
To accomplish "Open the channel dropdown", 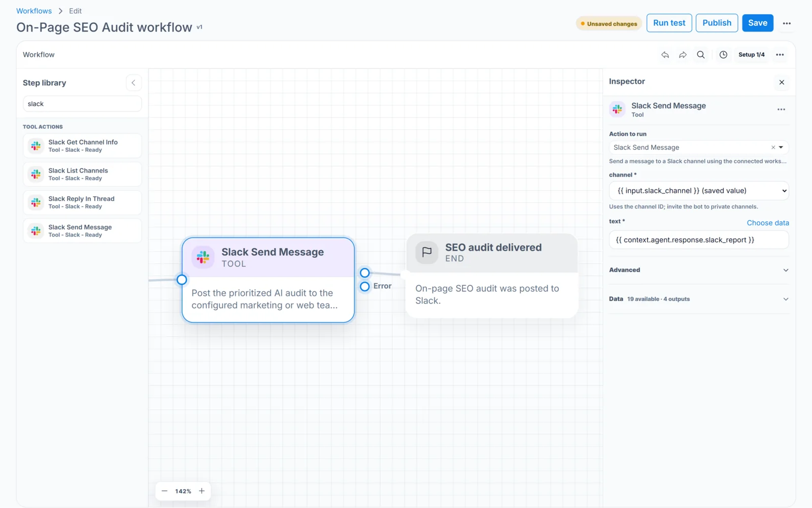I will coord(699,191).
